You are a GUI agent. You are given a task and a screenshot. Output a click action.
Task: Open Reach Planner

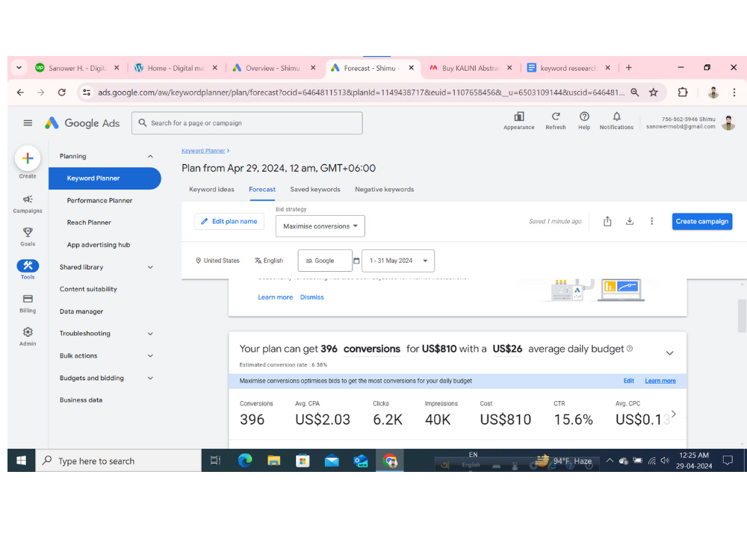tap(89, 223)
